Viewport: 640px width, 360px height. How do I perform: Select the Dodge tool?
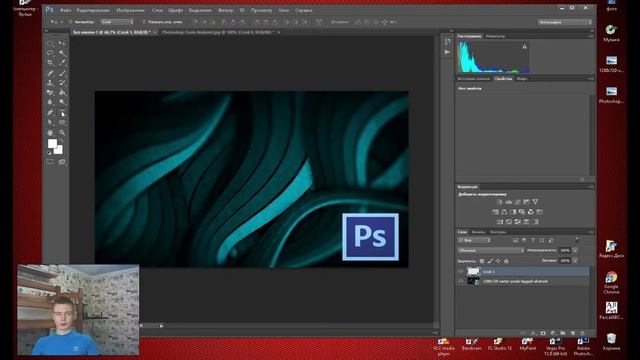[x=62, y=102]
